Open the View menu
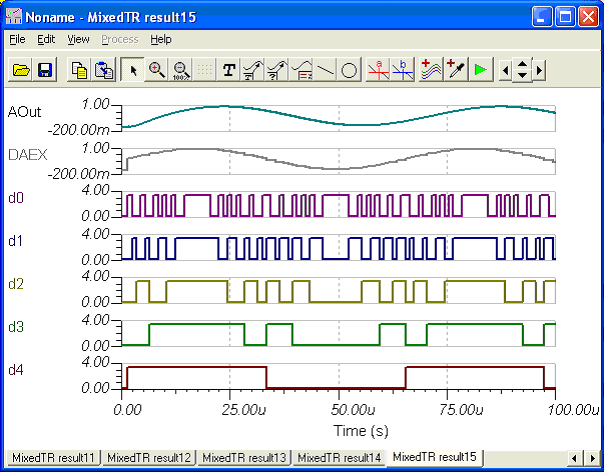604x472 pixels. click(x=78, y=39)
